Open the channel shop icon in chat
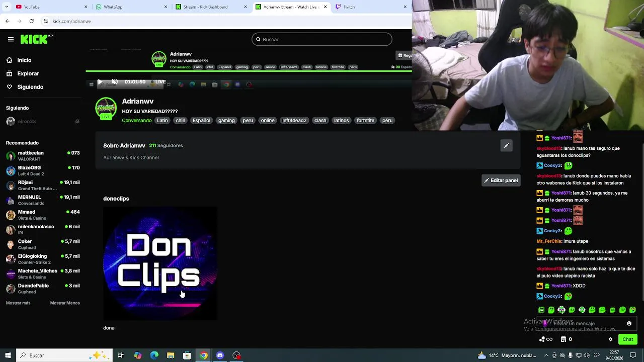Image resolution: width=644 pixels, height=362 pixels. 563,339
